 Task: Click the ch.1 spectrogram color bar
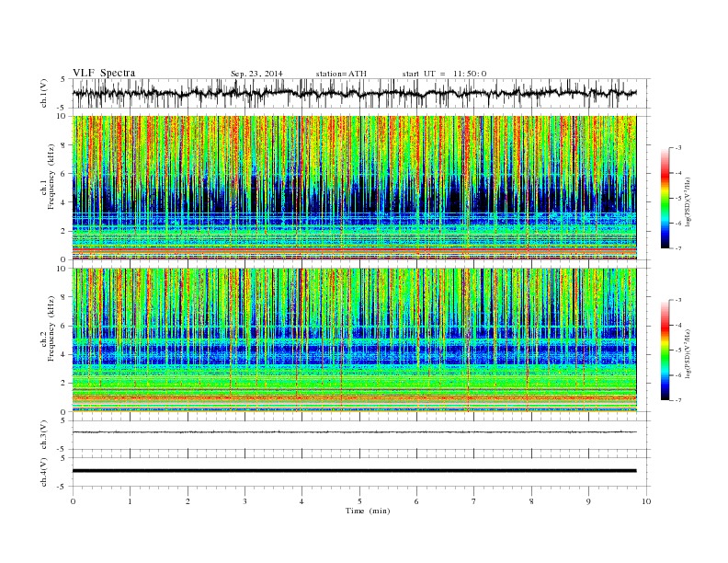coord(665,198)
